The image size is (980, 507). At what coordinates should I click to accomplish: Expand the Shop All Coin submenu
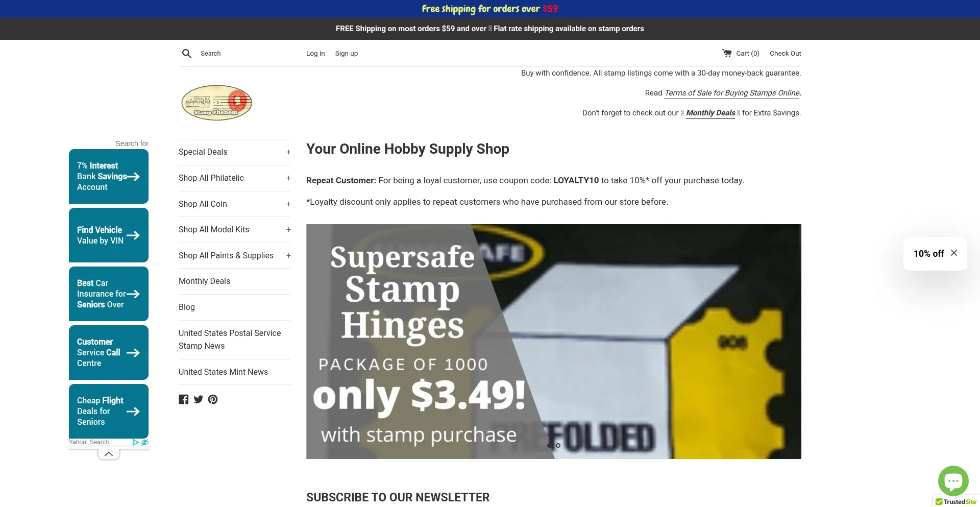(288, 204)
